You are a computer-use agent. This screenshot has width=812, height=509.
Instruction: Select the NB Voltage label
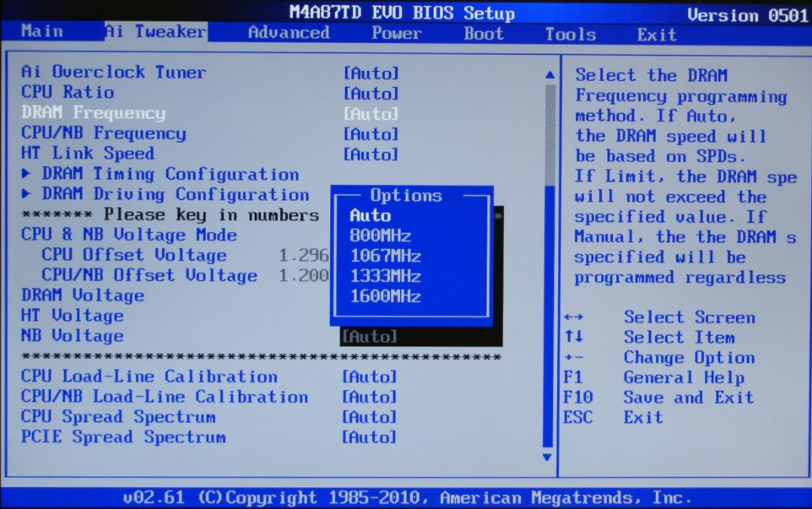coord(72,336)
